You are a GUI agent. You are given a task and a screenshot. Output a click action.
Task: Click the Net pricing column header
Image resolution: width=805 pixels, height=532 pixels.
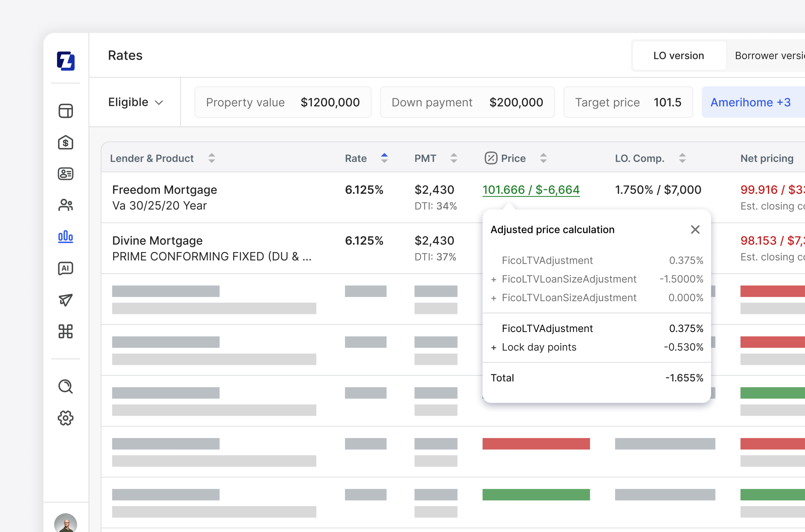(x=767, y=158)
